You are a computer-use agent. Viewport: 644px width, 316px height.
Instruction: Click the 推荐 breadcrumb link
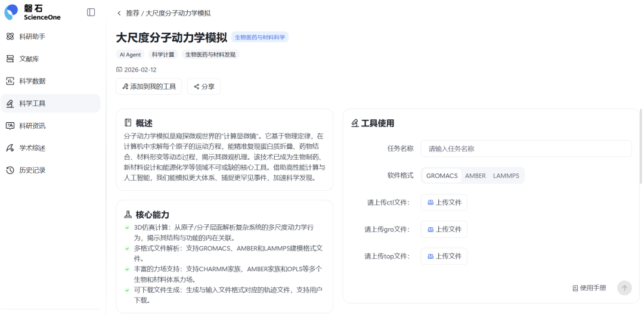pyautogui.click(x=132, y=13)
